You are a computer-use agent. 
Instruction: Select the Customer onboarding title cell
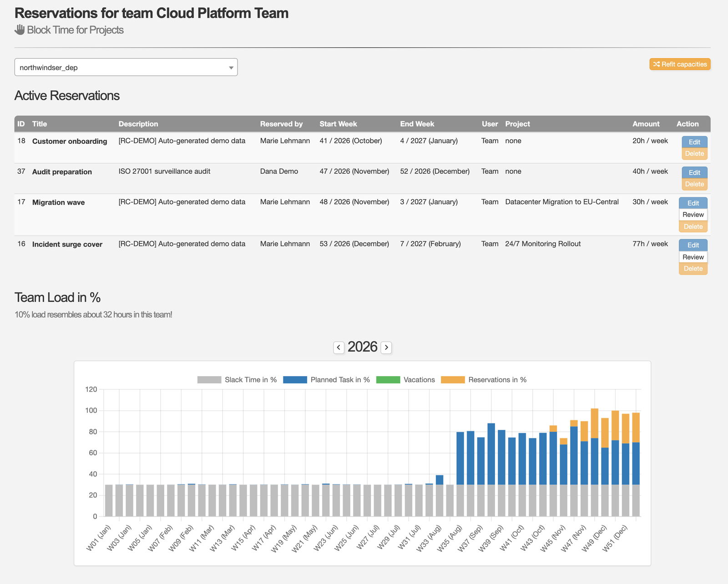pos(70,141)
